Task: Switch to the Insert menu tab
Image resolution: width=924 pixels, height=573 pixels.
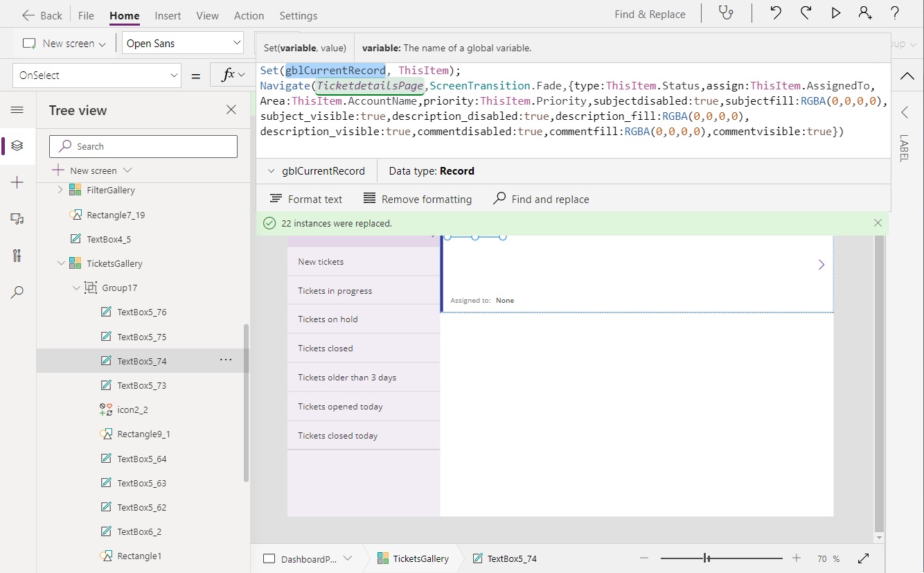Action: click(x=168, y=15)
